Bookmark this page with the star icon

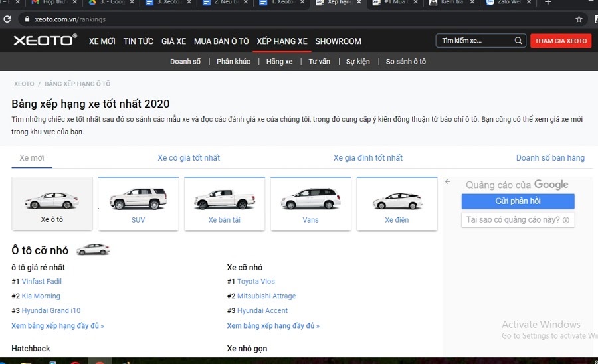(x=579, y=19)
